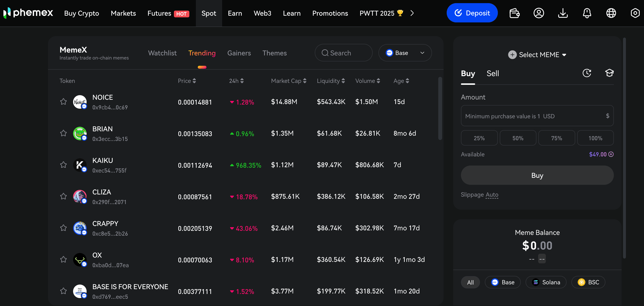The height and width of the screenshot is (306, 644).
Task: Open the Promotions menu
Action: click(x=330, y=13)
